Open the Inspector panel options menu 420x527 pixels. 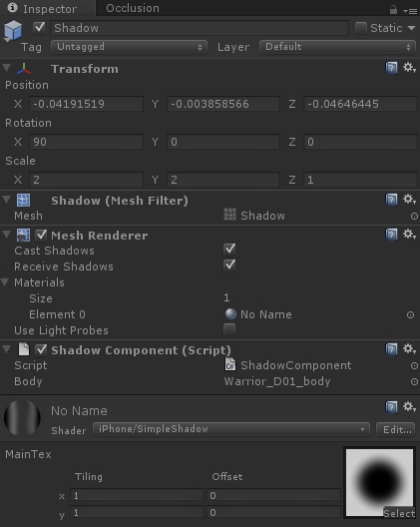click(410, 11)
